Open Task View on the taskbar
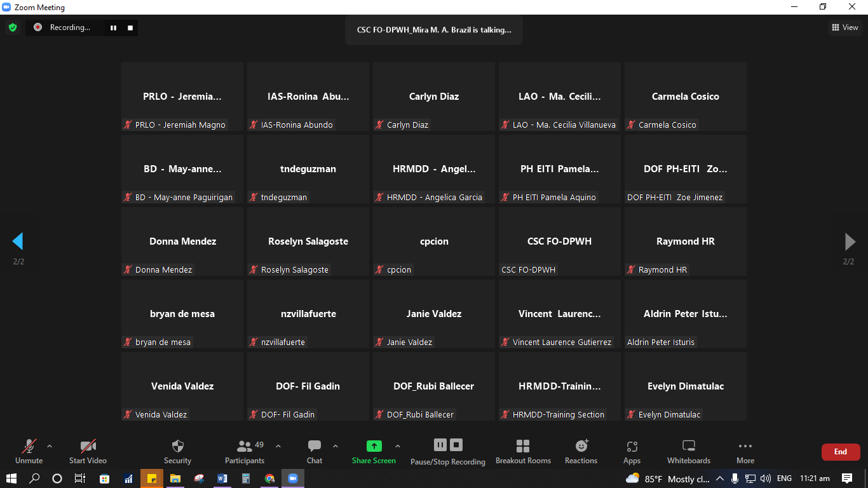This screenshot has height=488, width=868. (80, 478)
